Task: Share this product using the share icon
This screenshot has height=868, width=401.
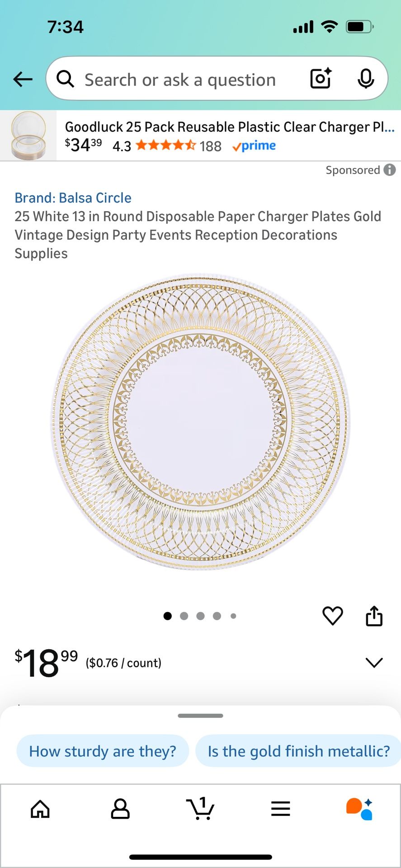Action: click(374, 615)
